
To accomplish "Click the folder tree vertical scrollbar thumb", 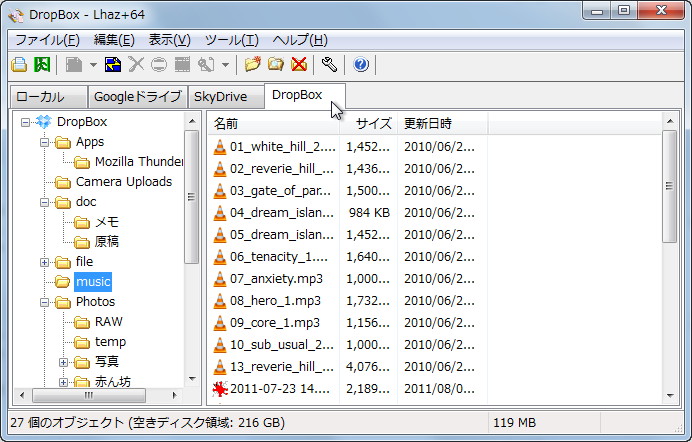I will pos(191,197).
